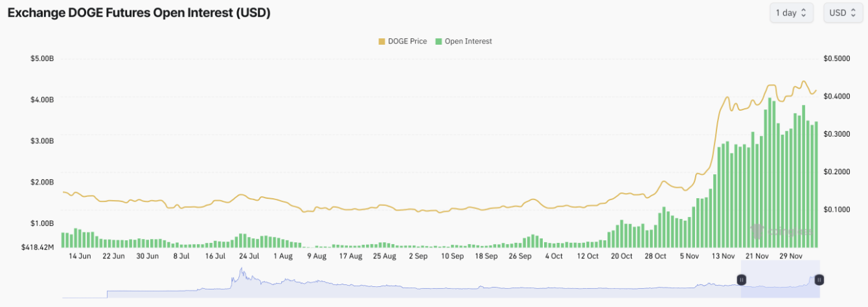This screenshot has height=307, width=868.
Task: Click the Exchange DOGE Futures Open Interest title
Action: (139, 13)
